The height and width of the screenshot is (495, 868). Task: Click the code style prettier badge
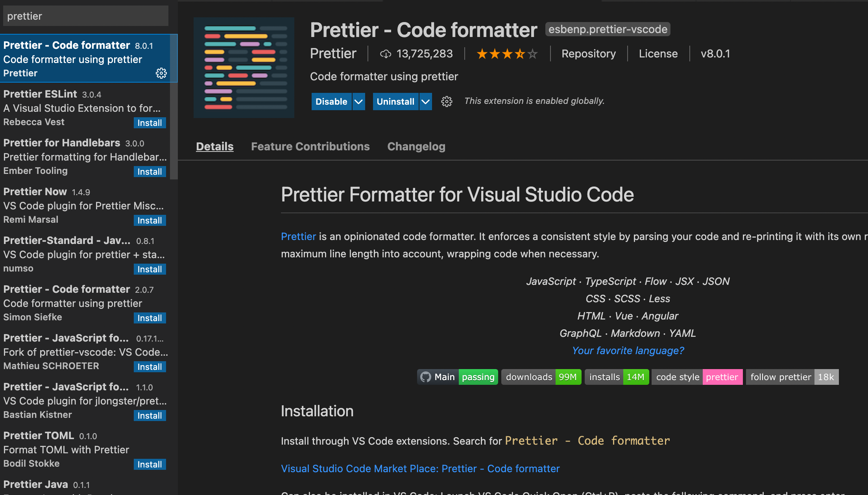click(x=697, y=377)
